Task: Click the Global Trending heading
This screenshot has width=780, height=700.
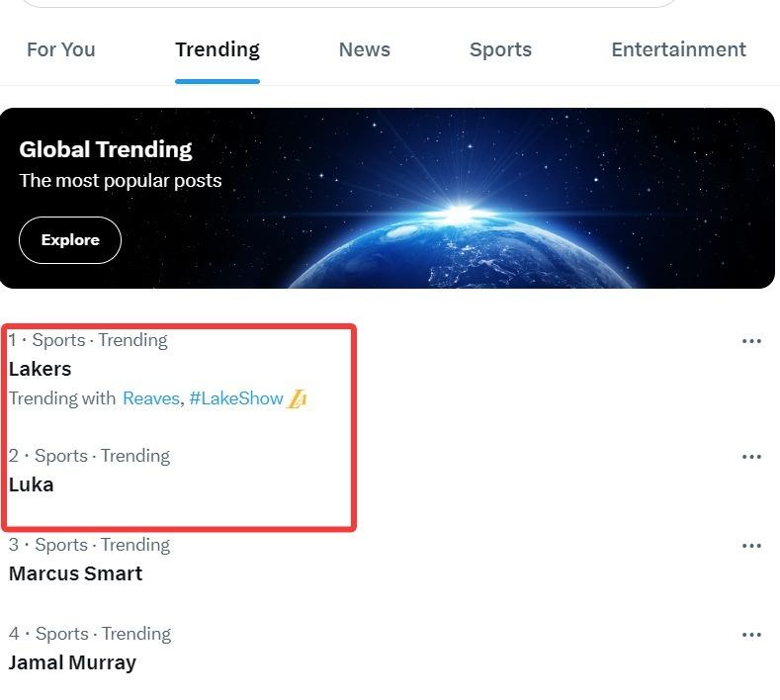Action: coord(106,150)
